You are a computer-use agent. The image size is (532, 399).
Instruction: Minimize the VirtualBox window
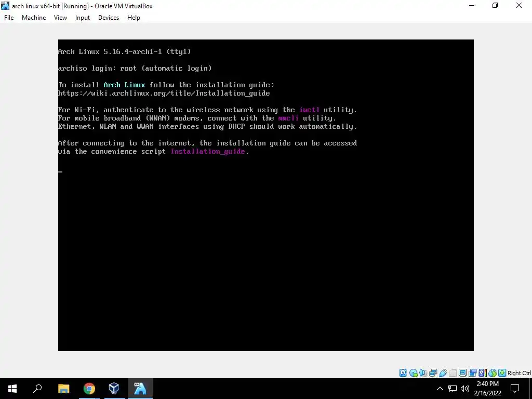tap(472, 6)
